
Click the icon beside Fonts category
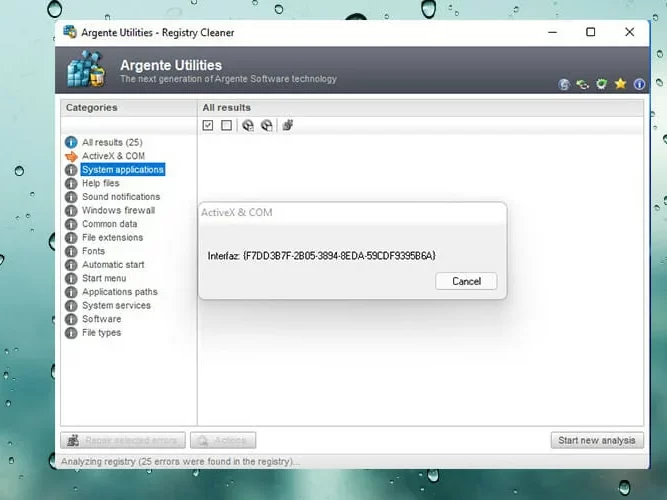tap(71, 251)
